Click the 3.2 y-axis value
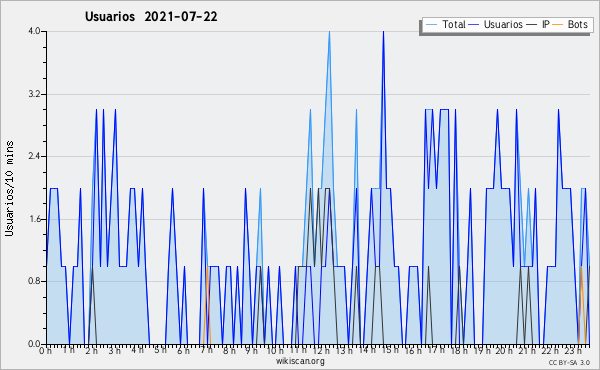Viewport: 600px width, 370px height. point(34,94)
